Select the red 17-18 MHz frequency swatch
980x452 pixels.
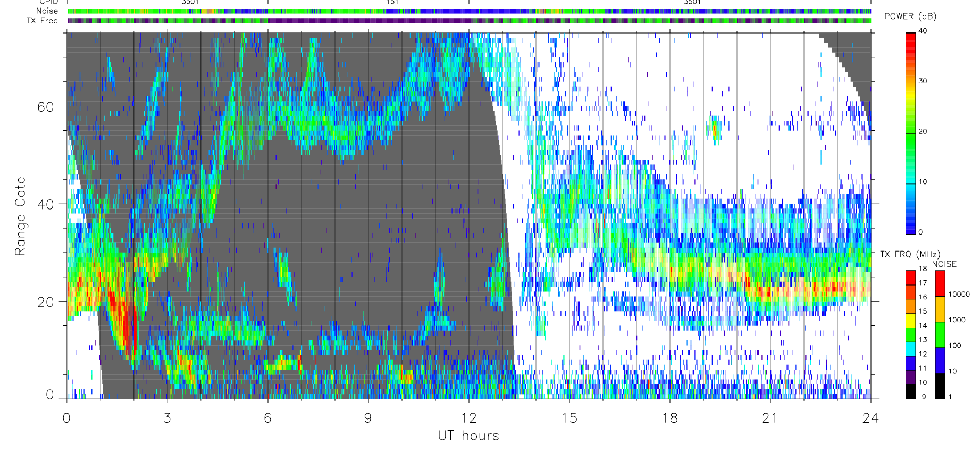(x=911, y=278)
